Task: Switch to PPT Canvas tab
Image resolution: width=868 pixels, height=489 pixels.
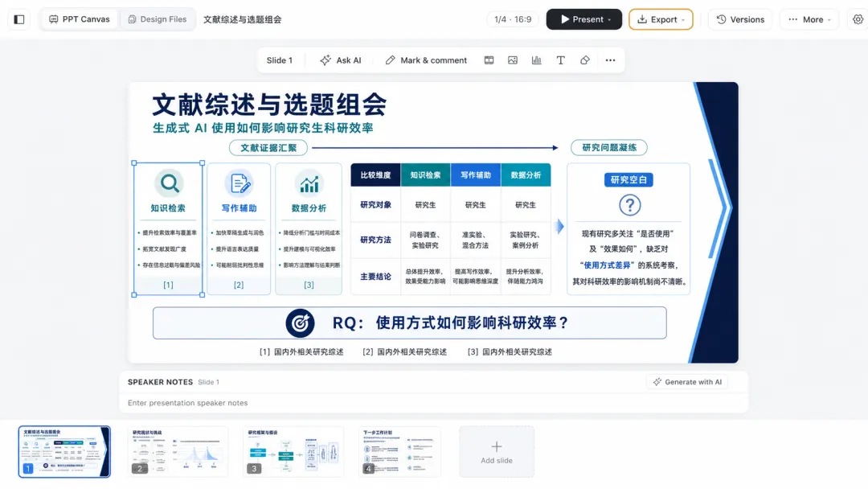Action: tap(80, 19)
